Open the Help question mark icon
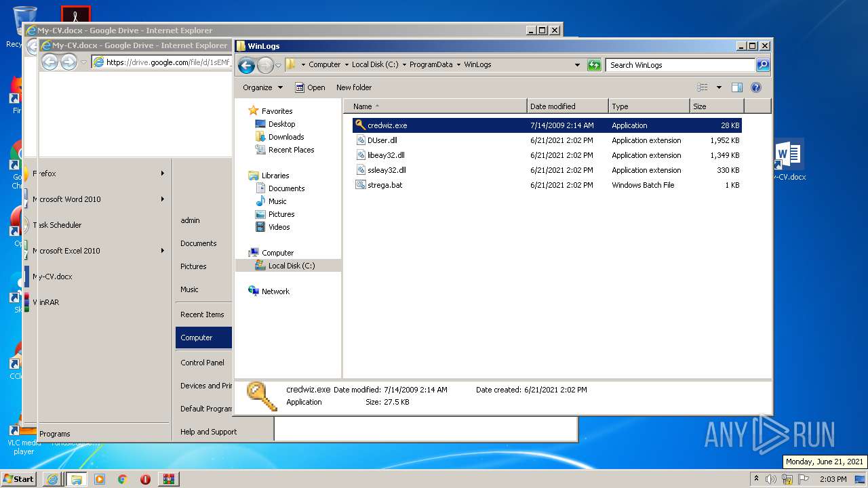This screenshot has width=868, height=488. click(756, 87)
